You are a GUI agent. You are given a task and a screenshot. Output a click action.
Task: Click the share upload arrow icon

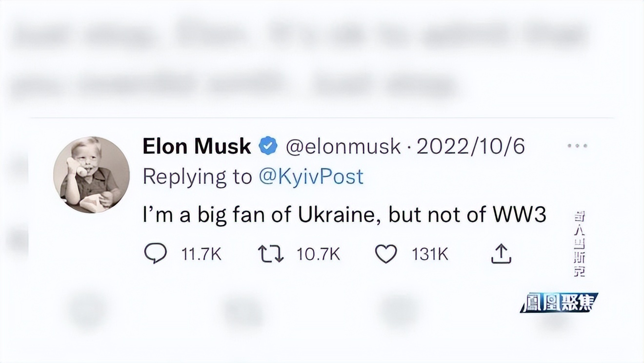500,254
